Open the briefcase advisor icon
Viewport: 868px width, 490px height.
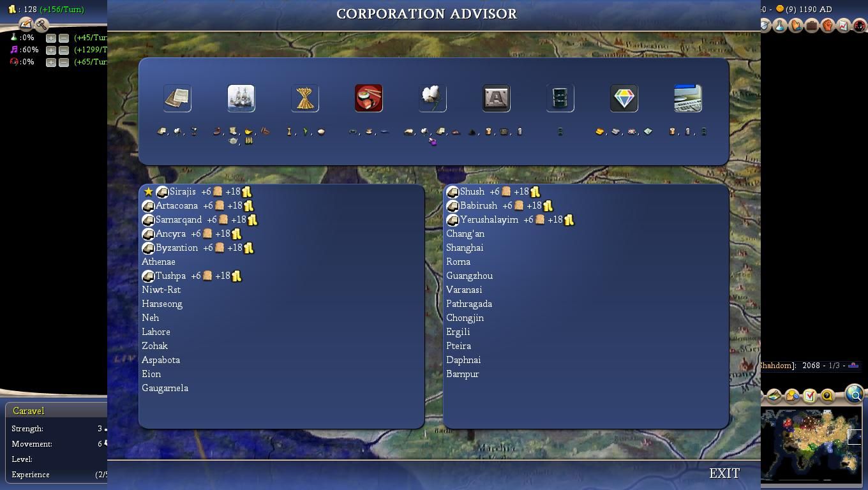click(812, 26)
